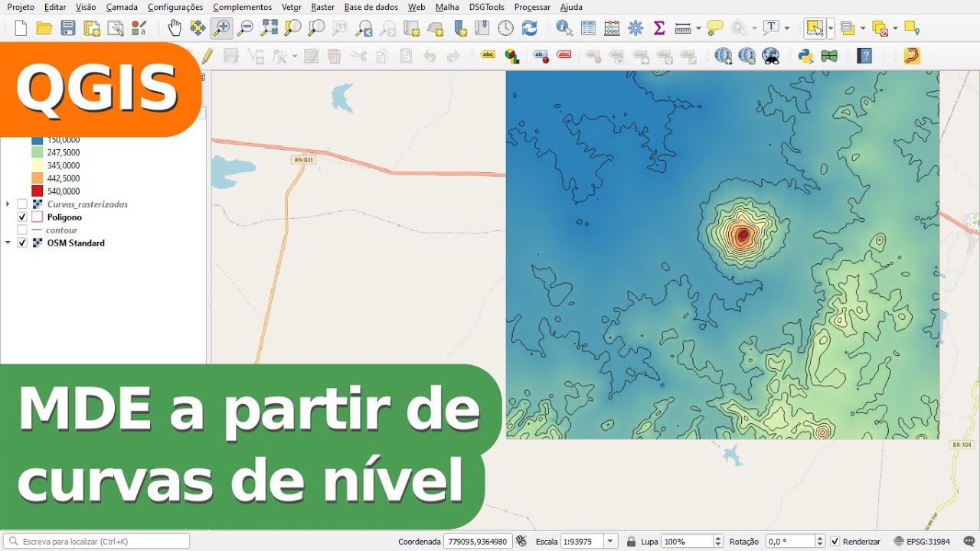Click the locator search field
The image size is (980, 551).
point(96,541)
